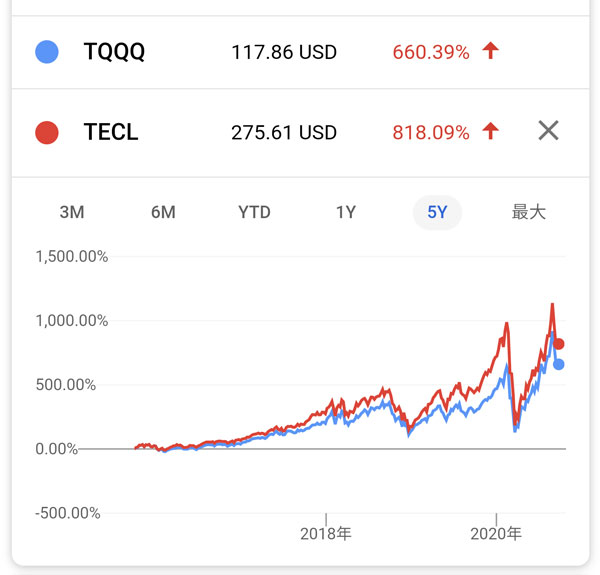Switch to the 最大 range tab
The height and width of the screenshot is (575, 600).
[528, 212]
